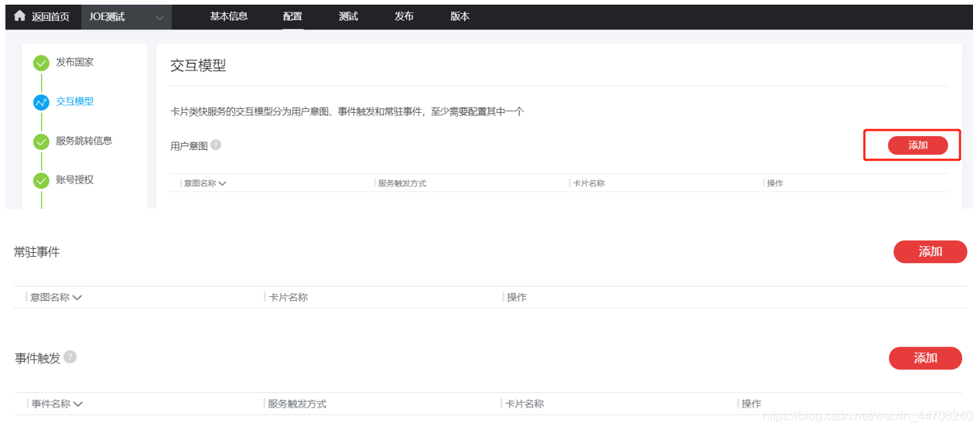
Task: Select 交互模型 step in the sidebar
Action: [x=74, y=101]
